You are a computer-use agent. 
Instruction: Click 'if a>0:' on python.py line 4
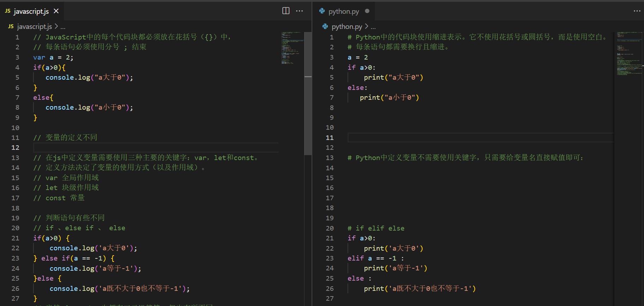(x=362, y=67)
